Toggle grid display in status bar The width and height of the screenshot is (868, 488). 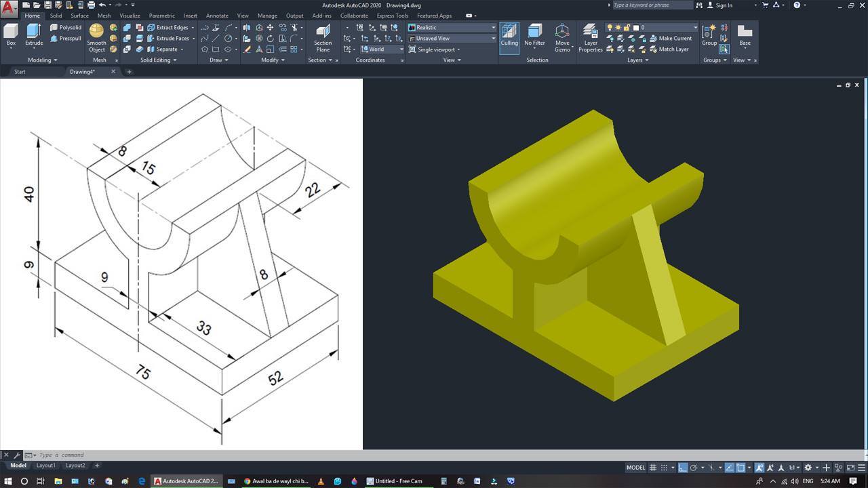(x=653, y=468)
